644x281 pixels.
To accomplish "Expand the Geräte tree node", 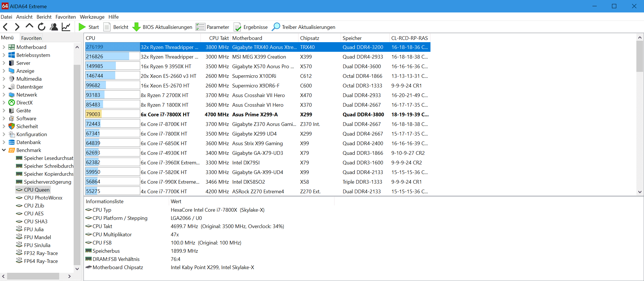I will (x=4, y=110).
